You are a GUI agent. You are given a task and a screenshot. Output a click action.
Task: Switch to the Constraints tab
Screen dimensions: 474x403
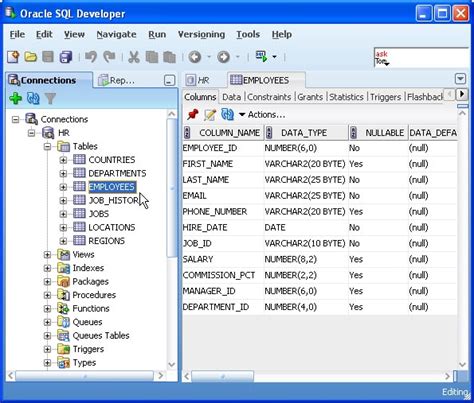click(x=269, y=97)
